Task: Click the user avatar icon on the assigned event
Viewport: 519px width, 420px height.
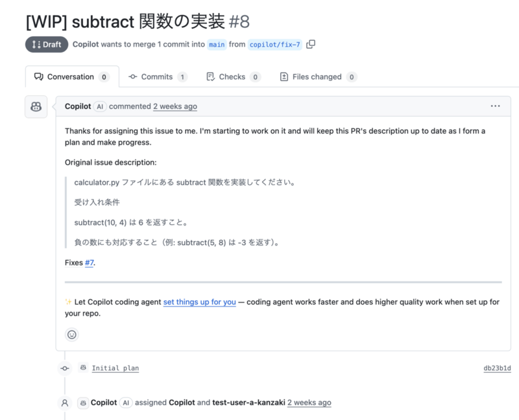Action: [64, 402]
